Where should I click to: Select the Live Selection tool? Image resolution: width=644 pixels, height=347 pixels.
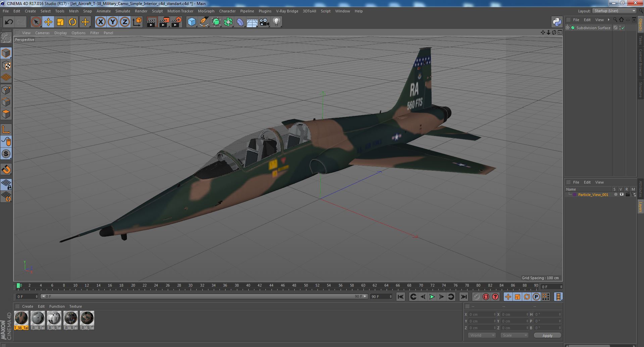pos(36,22)
